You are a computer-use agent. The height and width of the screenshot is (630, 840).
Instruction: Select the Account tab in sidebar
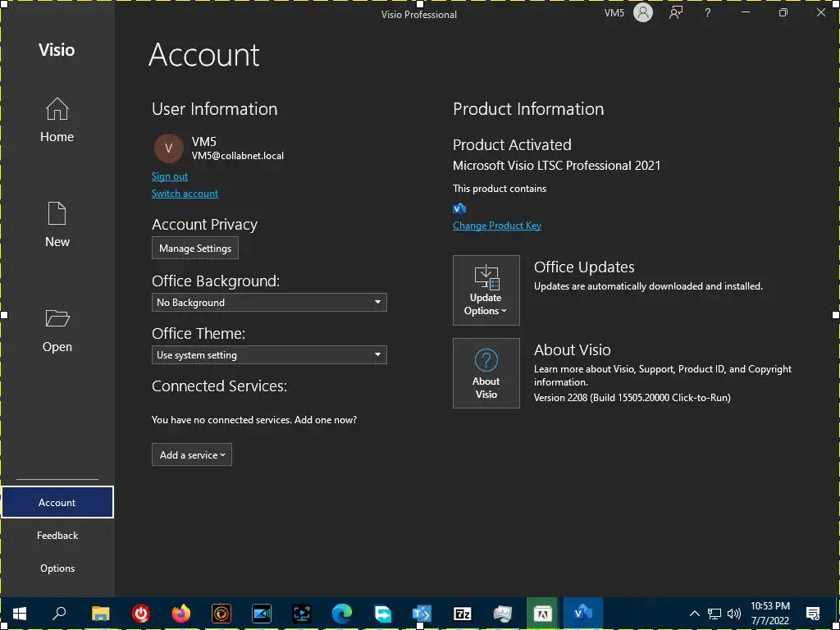point(57,502)
